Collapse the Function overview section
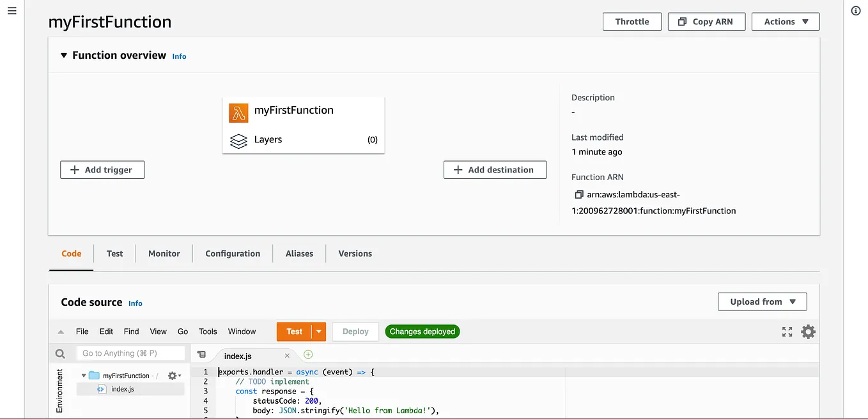The height and width of the screenshot is (419, 868). [x=63, y=55]
